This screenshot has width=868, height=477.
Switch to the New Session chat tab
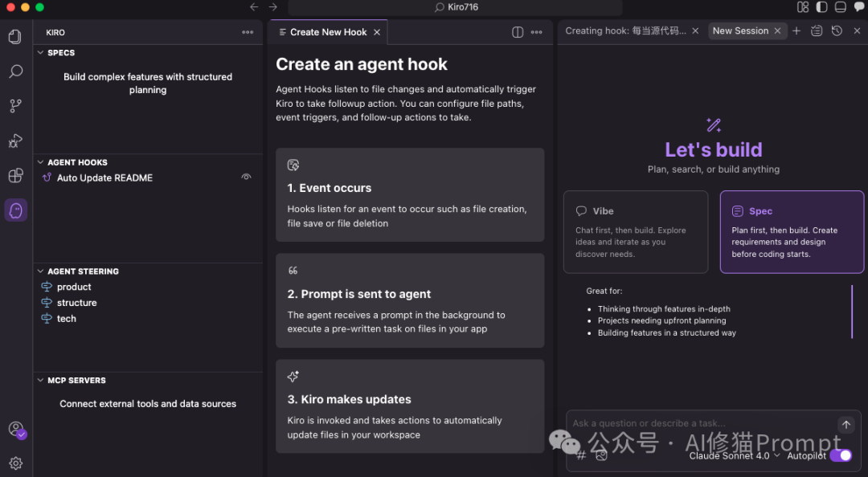740,31
